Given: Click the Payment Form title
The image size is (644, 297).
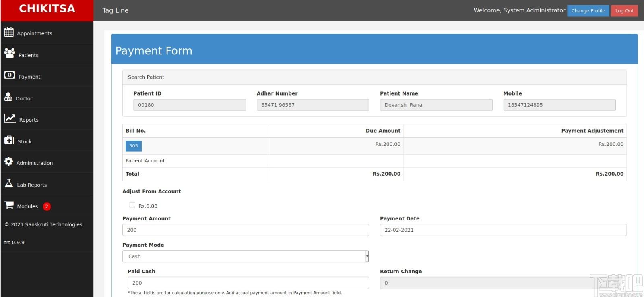Looking at the screenshot, I should (x=154, y=51).
